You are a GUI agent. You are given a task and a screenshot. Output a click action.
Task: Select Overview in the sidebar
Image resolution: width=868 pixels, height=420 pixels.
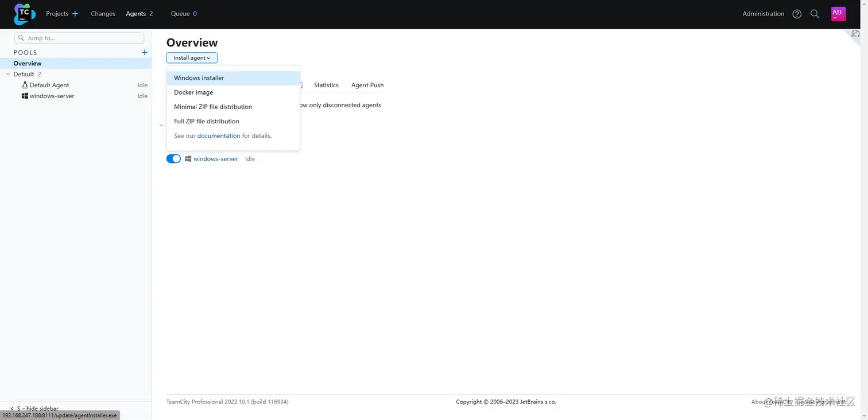tap(76, 63)
